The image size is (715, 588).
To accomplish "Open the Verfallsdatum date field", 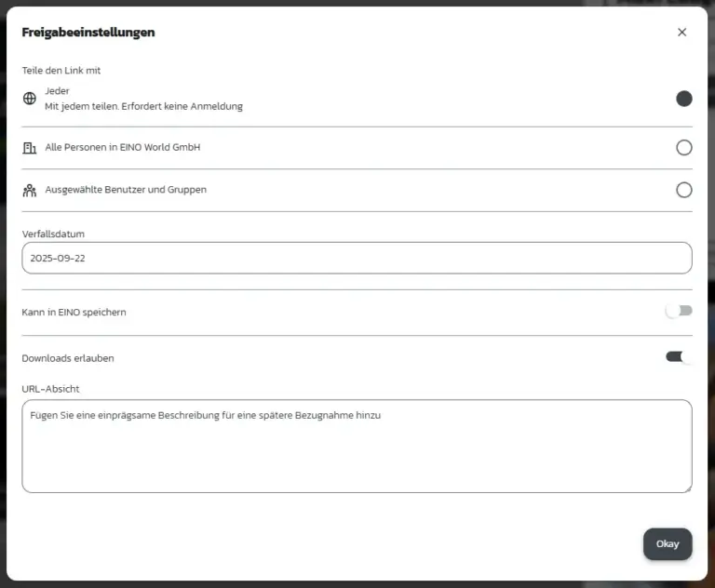I will coord(357,258).
